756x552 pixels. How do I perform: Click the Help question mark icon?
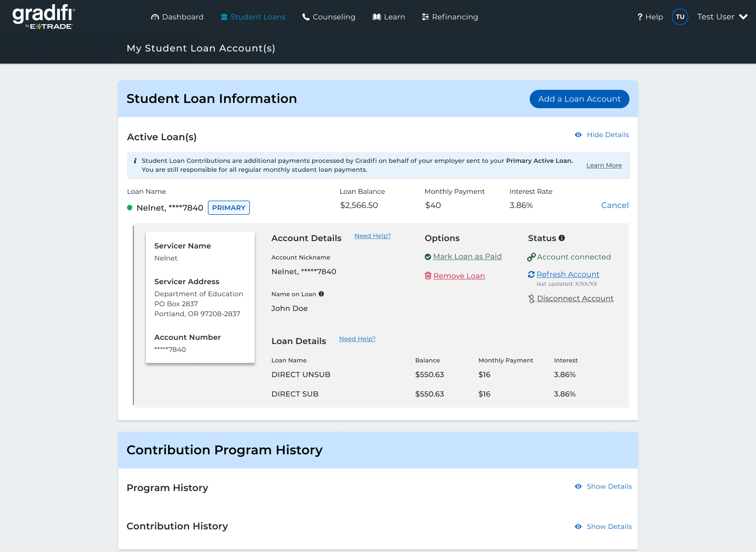point(640,17)
